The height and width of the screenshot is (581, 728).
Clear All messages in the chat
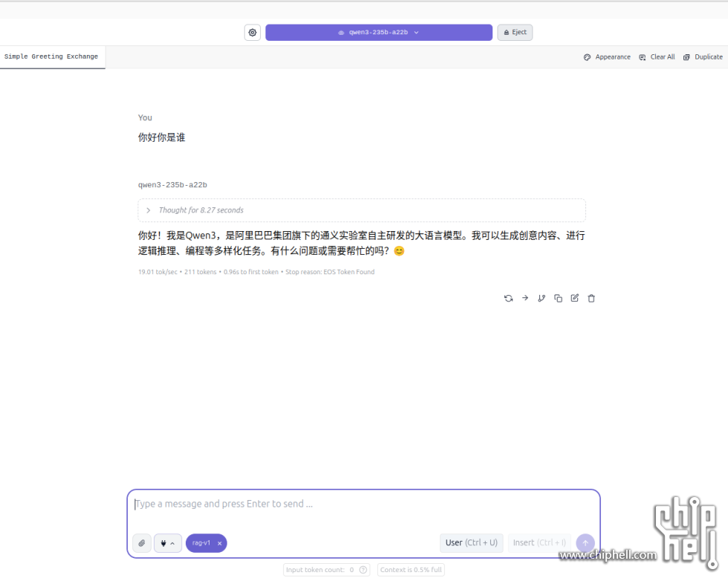pyautogui.click(x=657, y=57)
